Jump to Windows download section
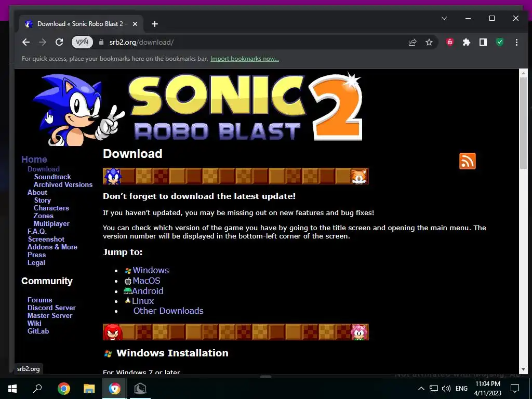Image resolution: width=532 pixels, height=399 pixels. (x=151, y=270)
